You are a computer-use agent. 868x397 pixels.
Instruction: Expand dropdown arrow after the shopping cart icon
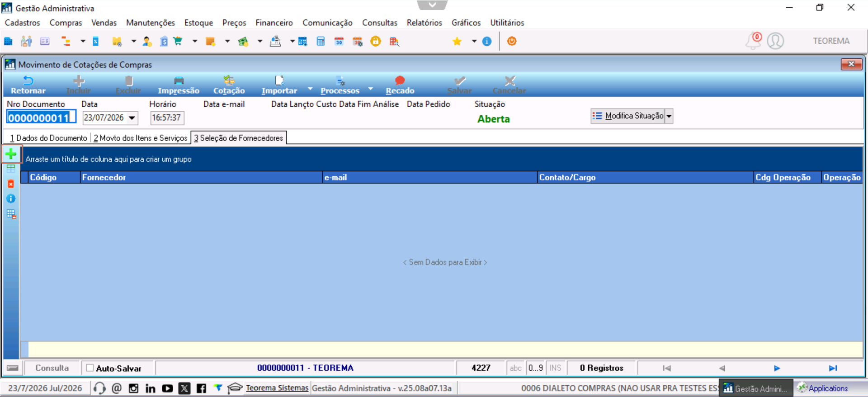point(195,42)
